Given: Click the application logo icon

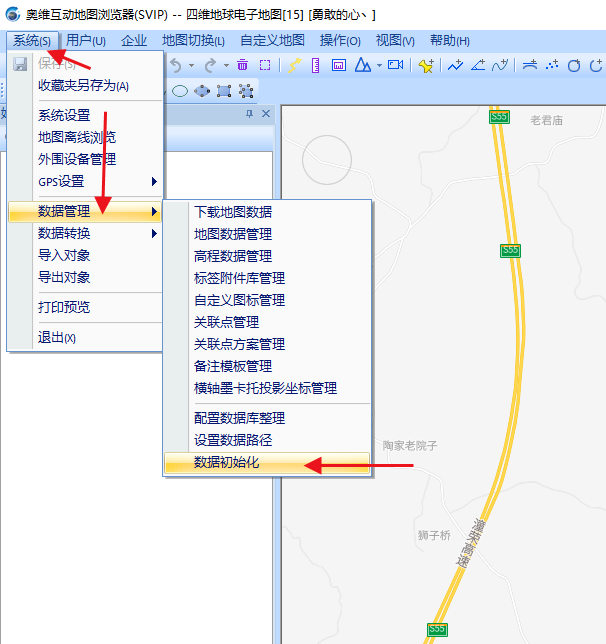Looking at the screenshot, I should click(x=13, y=15).
